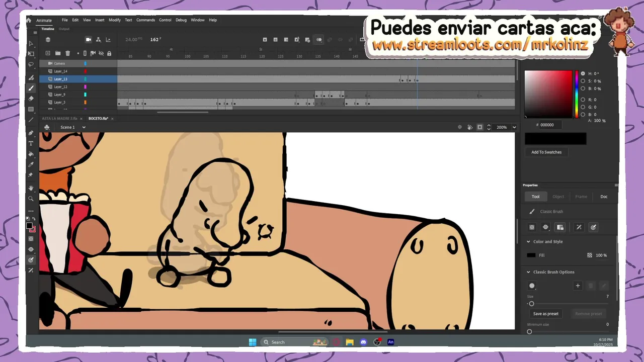644x362 pixels.
Task: Toggle hide all layers eye icon
Action: [x=101, y=53]
